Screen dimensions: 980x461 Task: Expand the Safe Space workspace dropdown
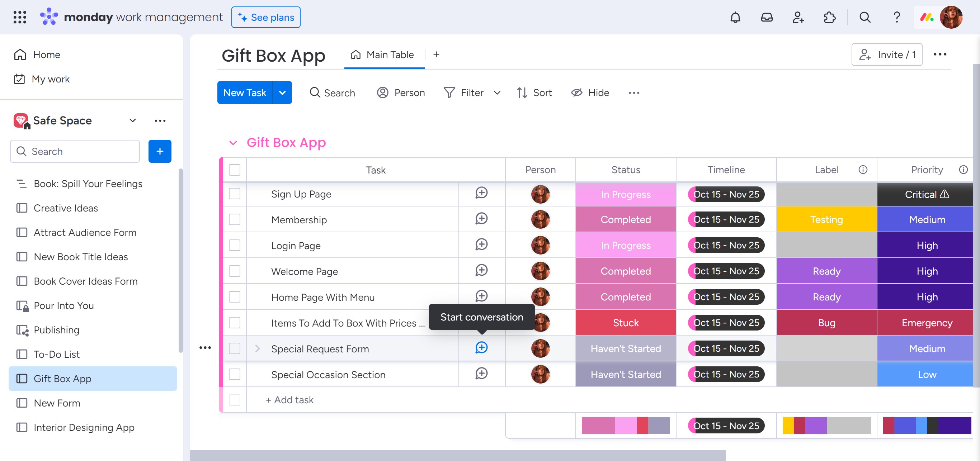coord(132,121)
